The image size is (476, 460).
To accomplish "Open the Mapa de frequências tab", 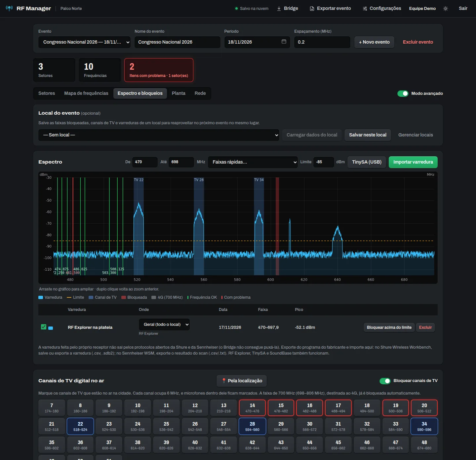I will pos(86,94).
